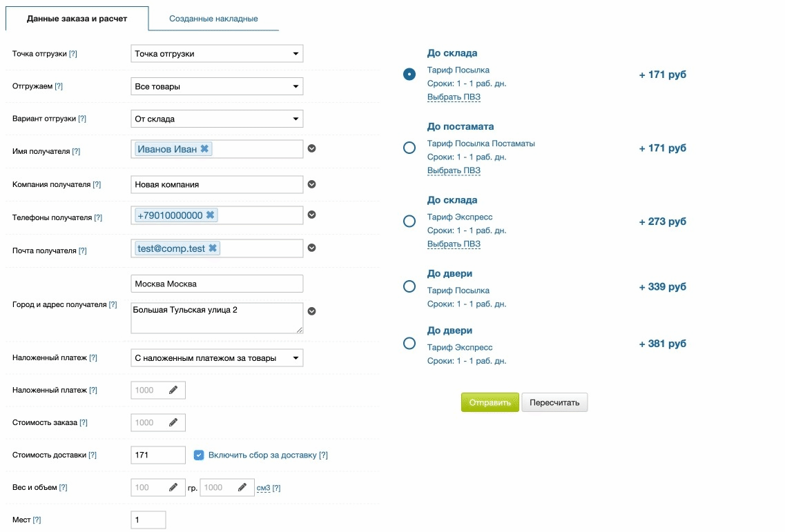Click the Пересчитать button
The image size is (785, 532).
[x=554, y=402]
